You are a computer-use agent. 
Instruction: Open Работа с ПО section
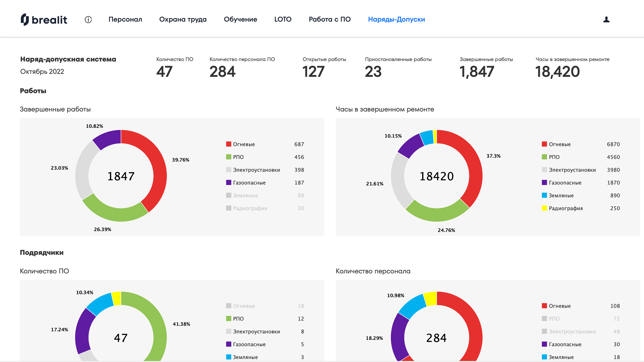click(x=330, y=19)
